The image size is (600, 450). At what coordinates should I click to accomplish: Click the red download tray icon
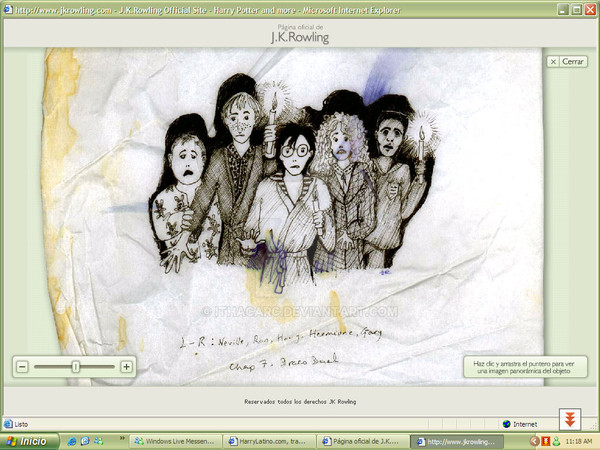tap(546, 442)
